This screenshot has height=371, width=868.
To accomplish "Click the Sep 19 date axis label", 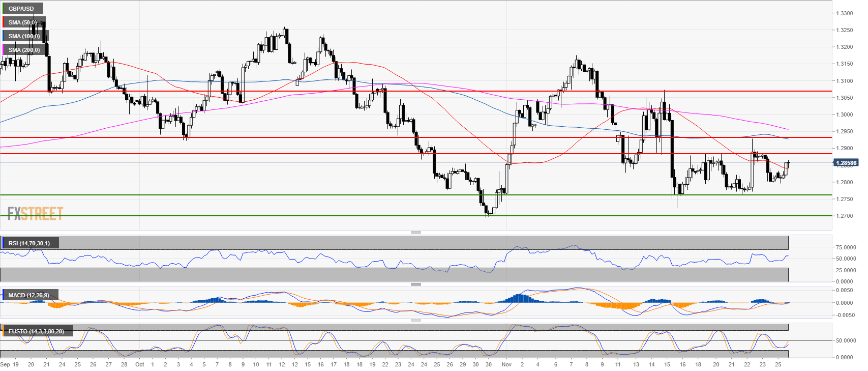I will click(x=10, y=364).
